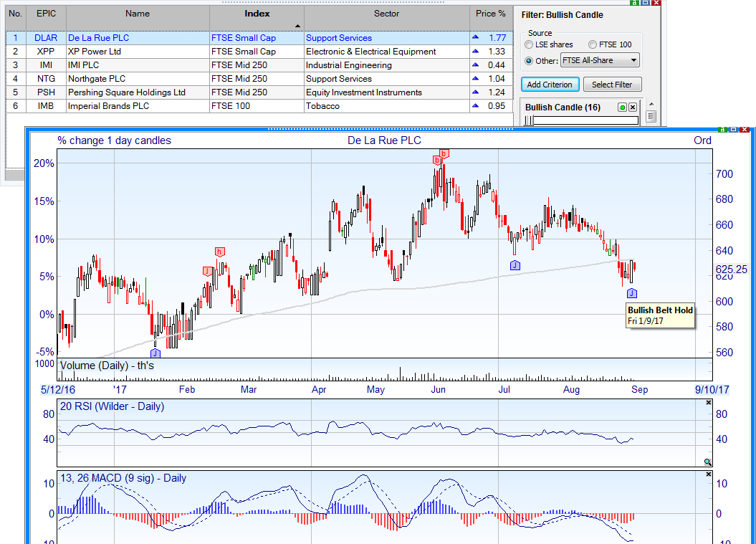Select the Imperial Brands PLC row
The width and height of the screenshot is (756, 544).
tap(259, 105)
